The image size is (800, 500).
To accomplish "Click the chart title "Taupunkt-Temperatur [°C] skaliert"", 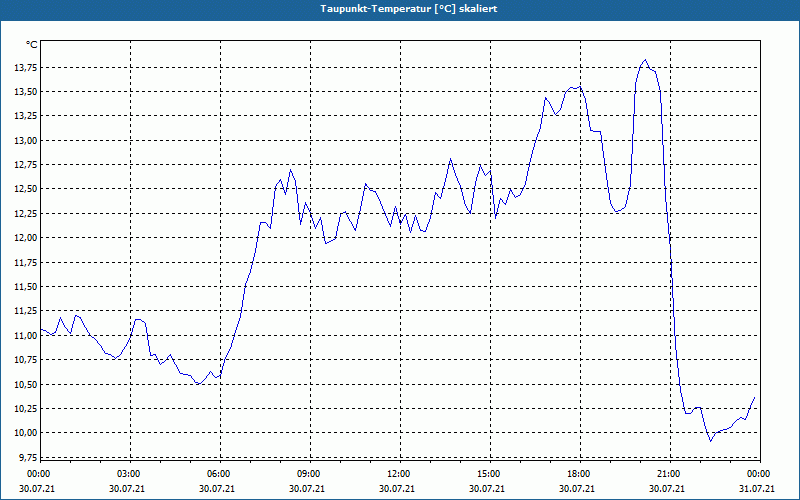I will 409,9.
